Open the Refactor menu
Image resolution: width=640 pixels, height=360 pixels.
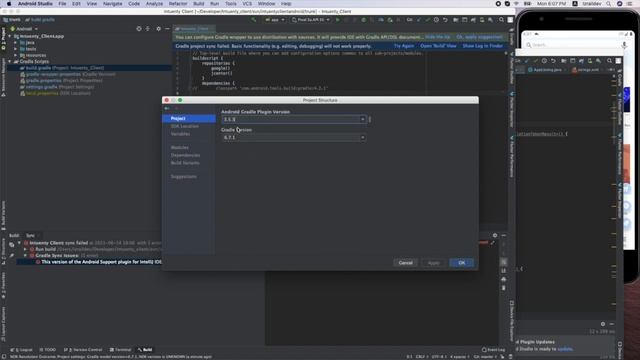[x=178, y=4]
